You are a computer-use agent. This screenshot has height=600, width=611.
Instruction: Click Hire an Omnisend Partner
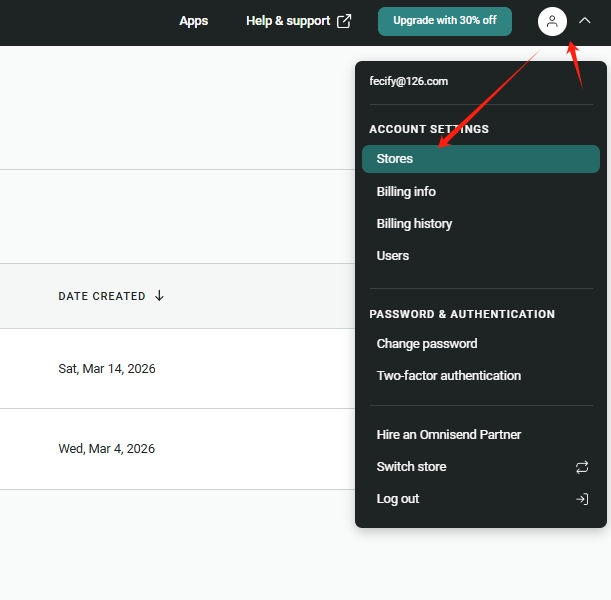pos(448,434)
